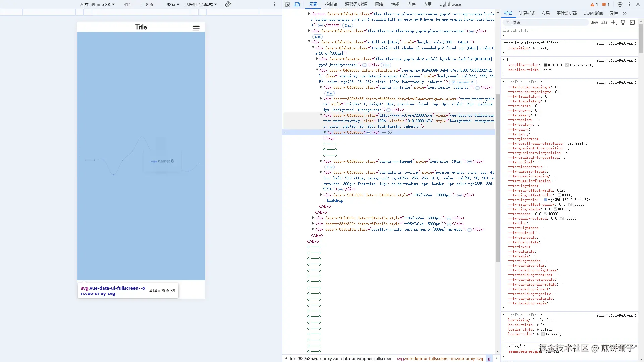This screenshot has width=644, height=362.
Task: Open DOM 断点 (DOM Breakpoints) sidebar tab
Action: point(593,13)
